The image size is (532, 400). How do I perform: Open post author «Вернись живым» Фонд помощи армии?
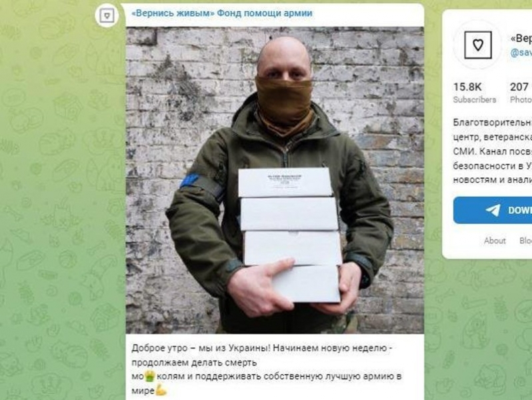pyautogui.click(x=222, y=13)
